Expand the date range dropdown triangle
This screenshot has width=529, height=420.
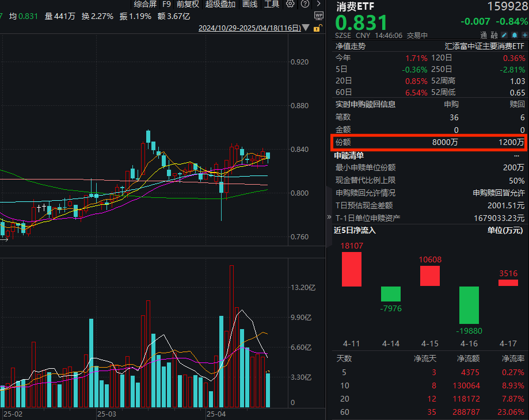(306, 28)
